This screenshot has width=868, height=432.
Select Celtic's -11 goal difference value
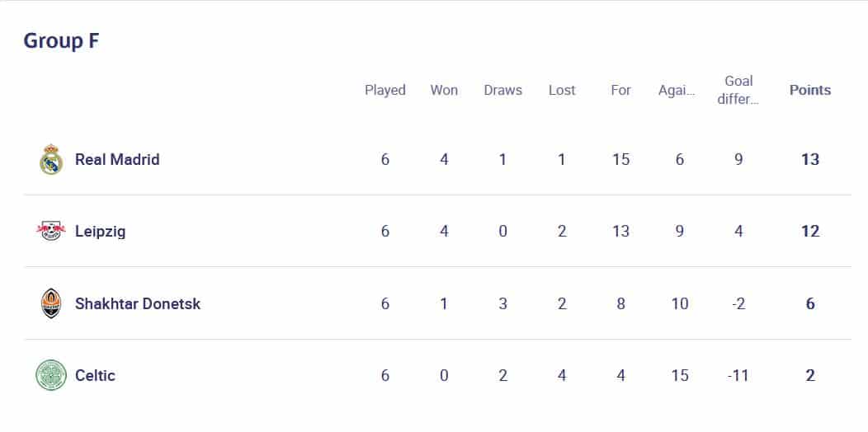[738, 376]
